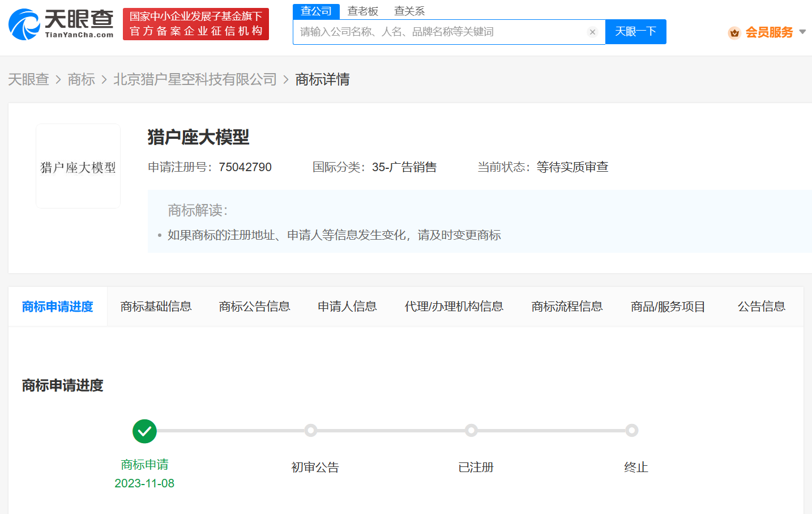Open the 商品/服务项目 tab
The height and width of the screenshot is (514, 812).
tap(668, 307)
